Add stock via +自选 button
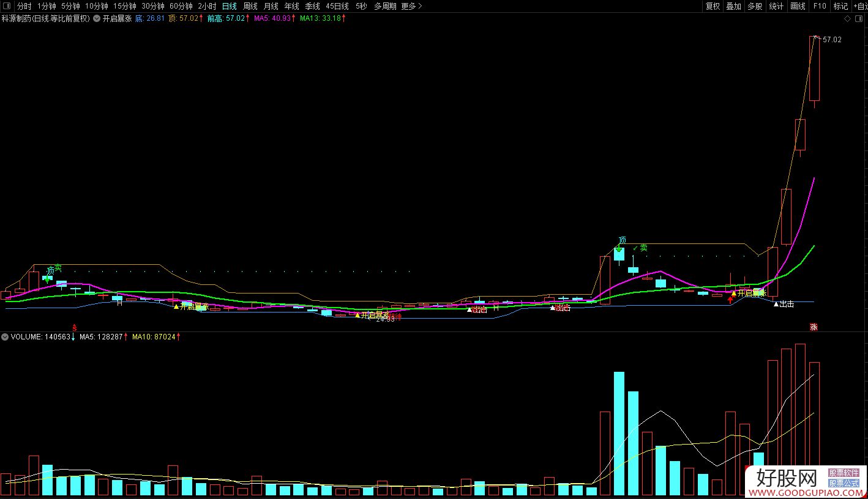Image resolution: width=868 pixels, height=499 pixels. pos(860,6)
